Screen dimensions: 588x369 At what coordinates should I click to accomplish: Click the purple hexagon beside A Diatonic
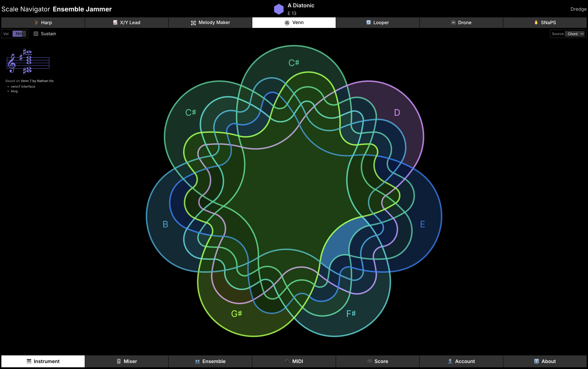pos(279,9)
